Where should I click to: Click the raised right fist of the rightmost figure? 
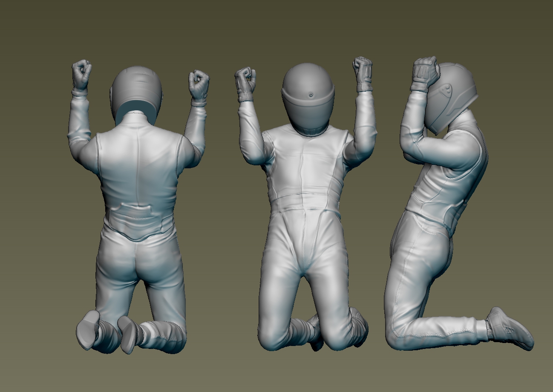(x=424, y=70)
